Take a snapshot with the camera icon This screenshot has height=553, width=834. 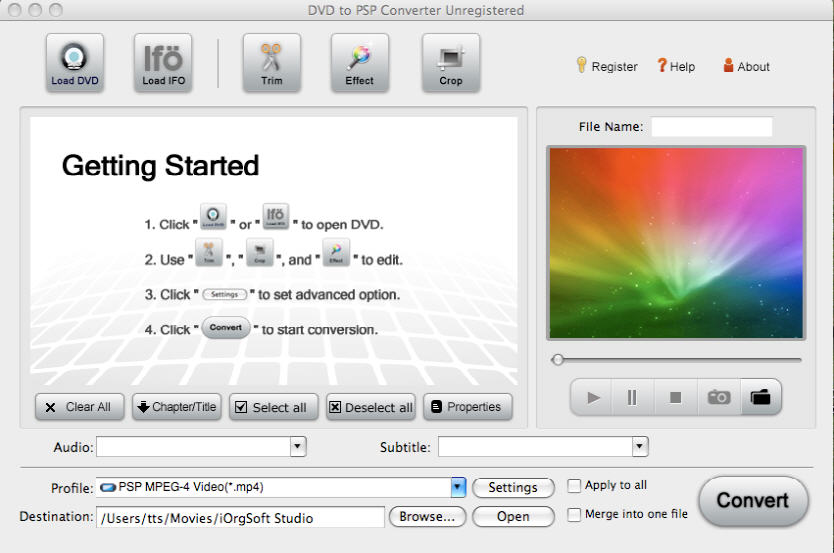[718, 397]
